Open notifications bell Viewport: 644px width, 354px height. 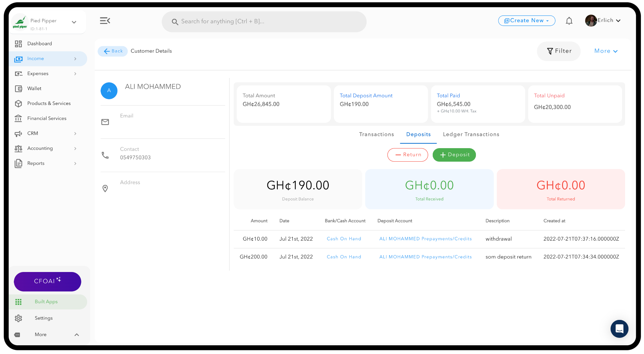click(569, 21)
